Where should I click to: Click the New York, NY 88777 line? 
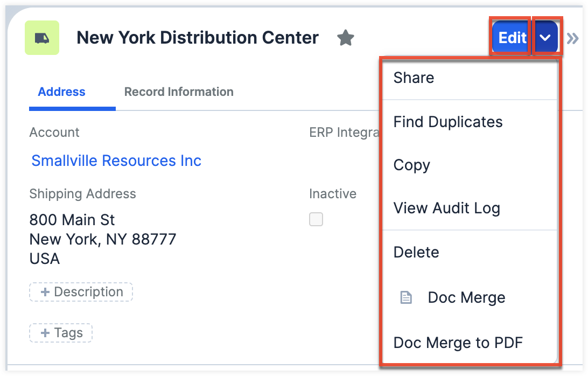click(x=103, y=239)
